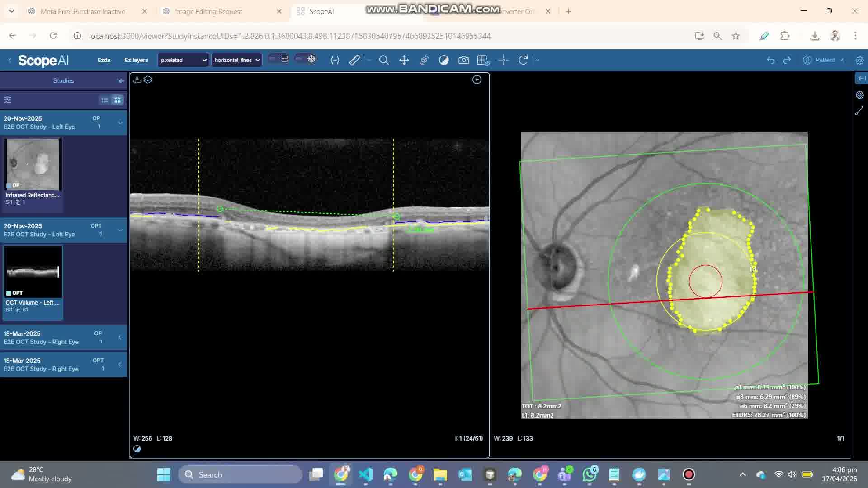Open the pixelated dropdown
Image resolution: width=868 pixels, height=488 pixels.
pos(183,60)
